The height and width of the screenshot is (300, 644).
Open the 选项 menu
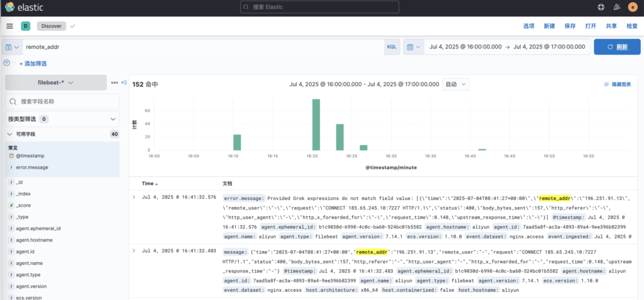tap(528, 26)
